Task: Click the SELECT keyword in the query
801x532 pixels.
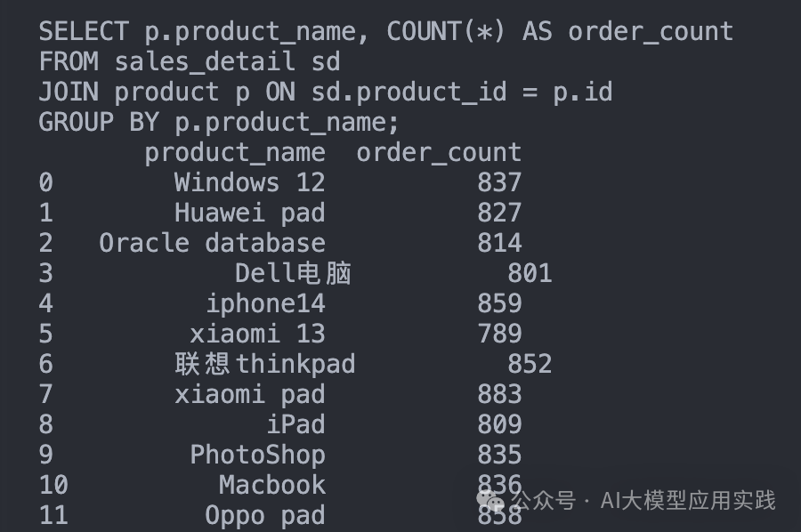Action: pyautogui.click(x=85, y=32)
